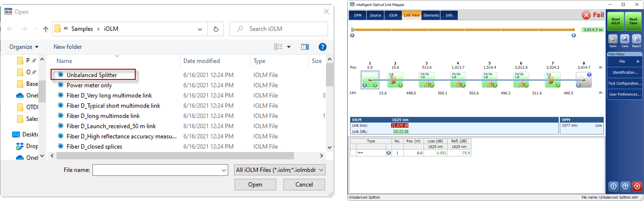Viewport: 644px width, 201px height.
Task: Switch to the OPM tab
Action: click(x=357, y=15)
